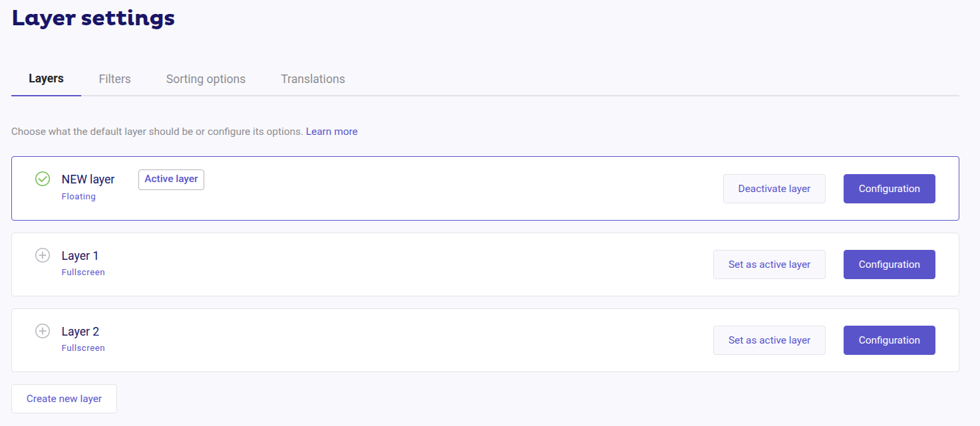Image resolution: width=980 pixels, height=426 pixels.
Task: Click the Learn more link
Action: (x=331, y=131)
